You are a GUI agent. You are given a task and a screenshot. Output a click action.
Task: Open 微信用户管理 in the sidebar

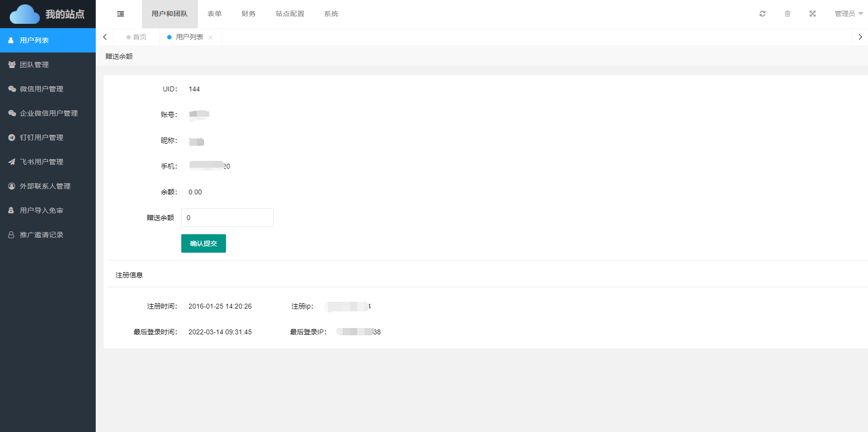point(41,89)
